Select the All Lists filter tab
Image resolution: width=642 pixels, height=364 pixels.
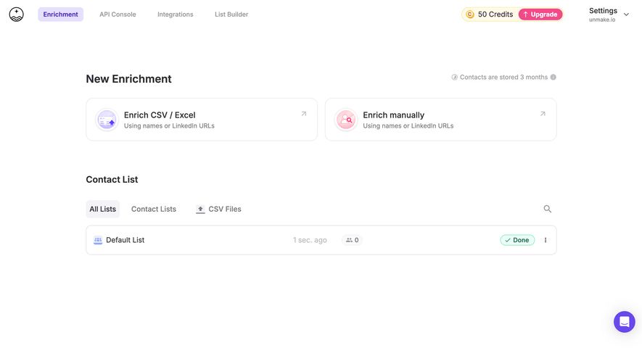pos(103,209)
